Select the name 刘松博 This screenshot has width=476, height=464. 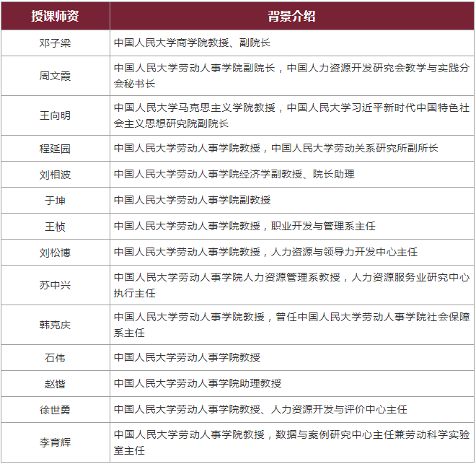pyautogui.click(x=55, y=253)
